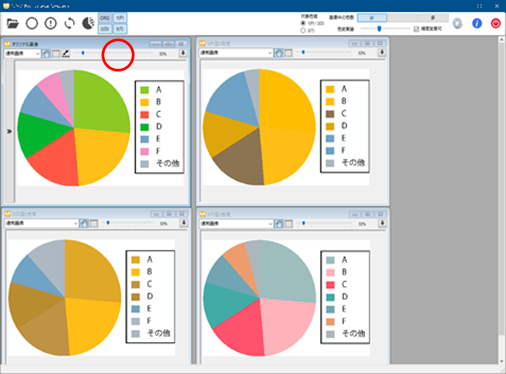Maximize the 3(T) type sub-window
506x374 pixels.
click(x=368, y=214)
